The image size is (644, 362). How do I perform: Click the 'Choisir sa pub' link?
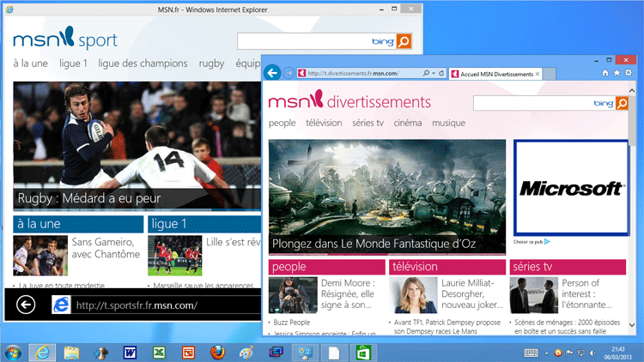click(x=531, y=242)
